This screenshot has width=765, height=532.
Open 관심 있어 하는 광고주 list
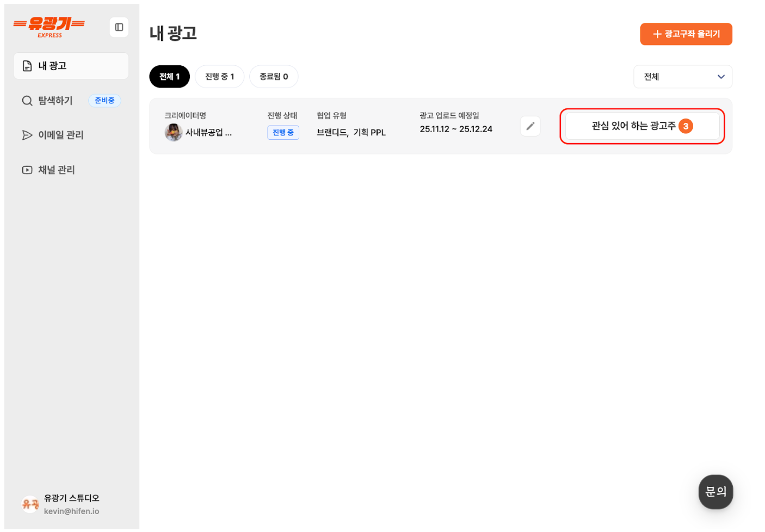[x=633, y=126]
